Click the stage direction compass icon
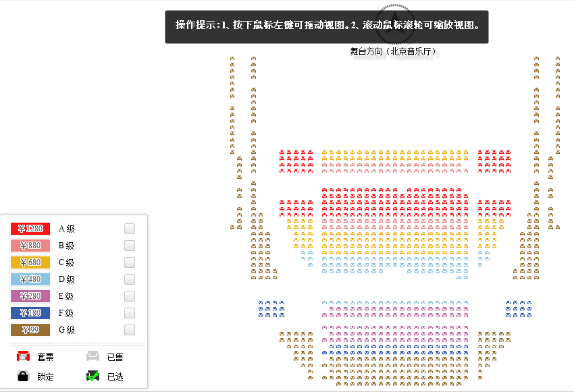 pyautogui.click(x=394, y=24)
